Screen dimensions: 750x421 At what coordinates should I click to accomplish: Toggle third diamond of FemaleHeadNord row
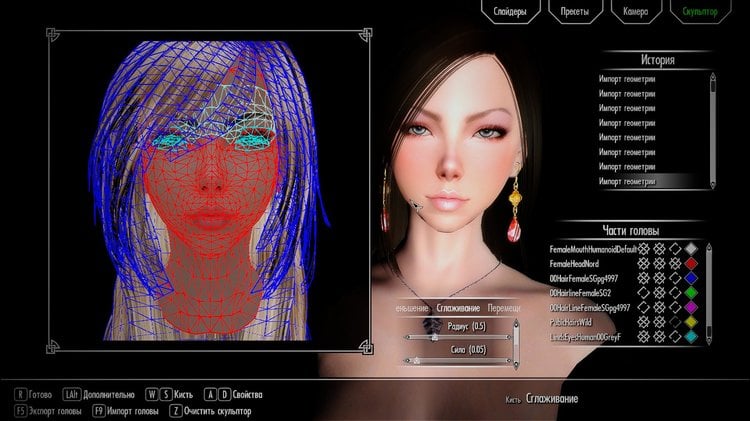tap(675, 264)
